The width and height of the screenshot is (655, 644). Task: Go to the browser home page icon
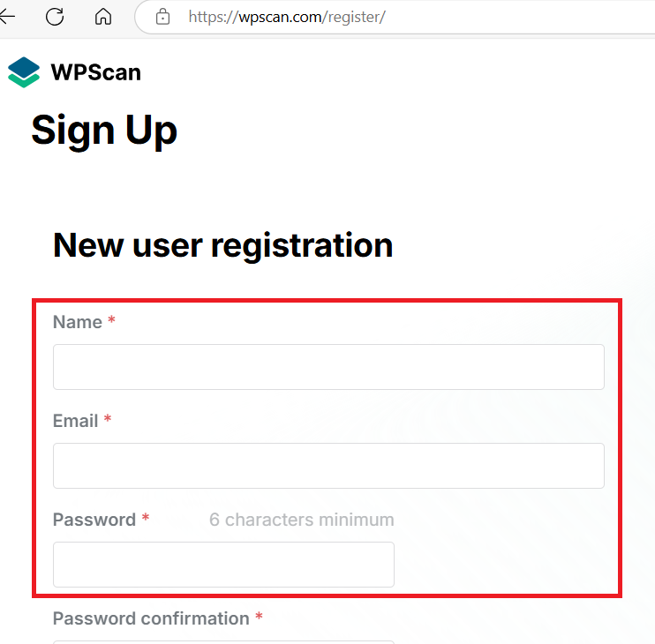point(103,16)
